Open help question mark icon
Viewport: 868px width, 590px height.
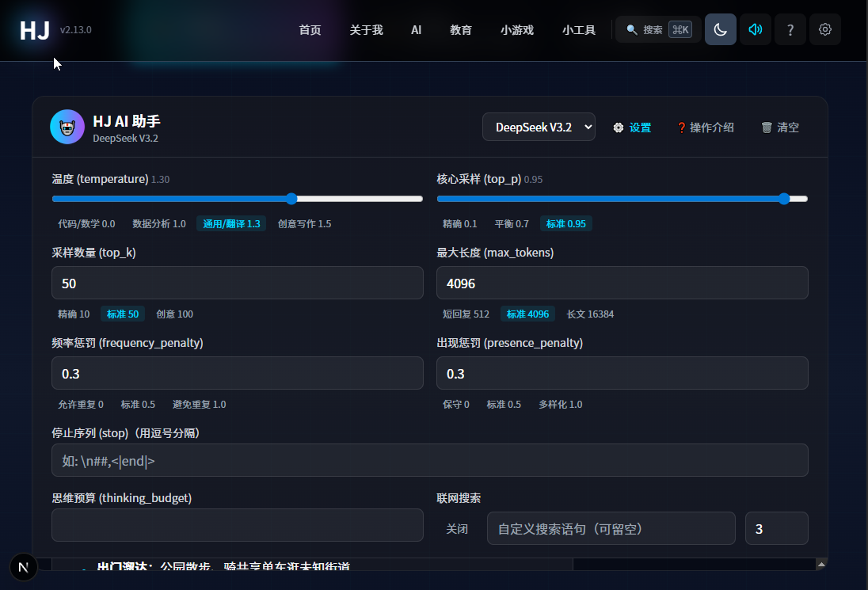(790, 29)
